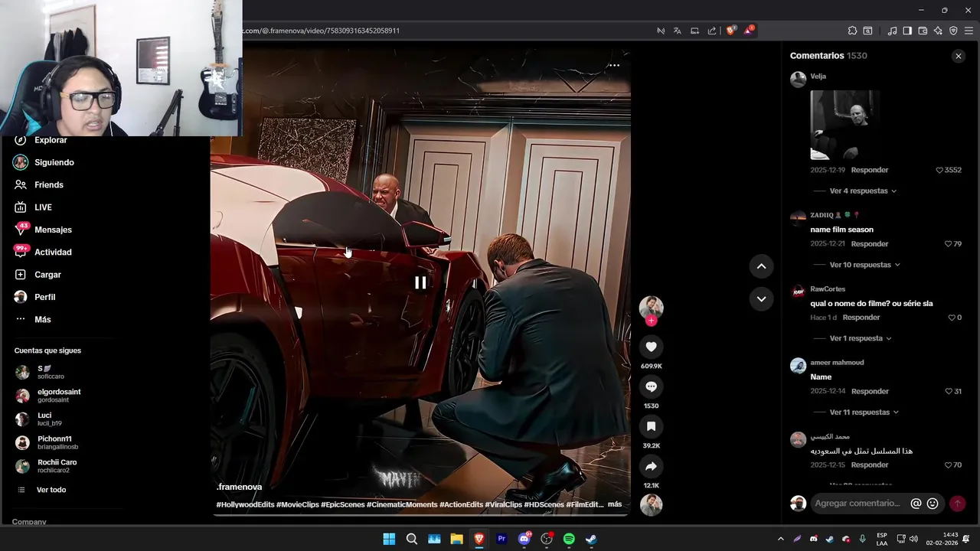The image size is (980, 551).
Task: Open Brave Wallet icon in toolbar
Action: pos(923,31)
